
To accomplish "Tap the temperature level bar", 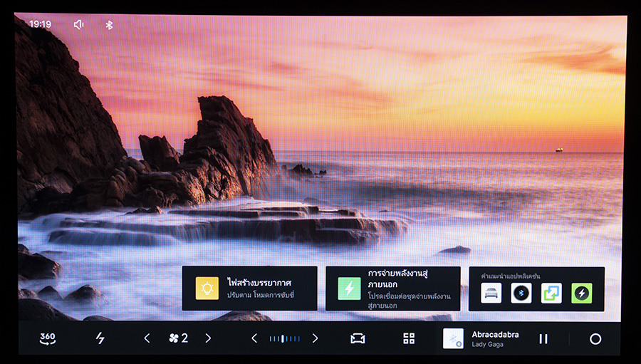I will [284, 338].
